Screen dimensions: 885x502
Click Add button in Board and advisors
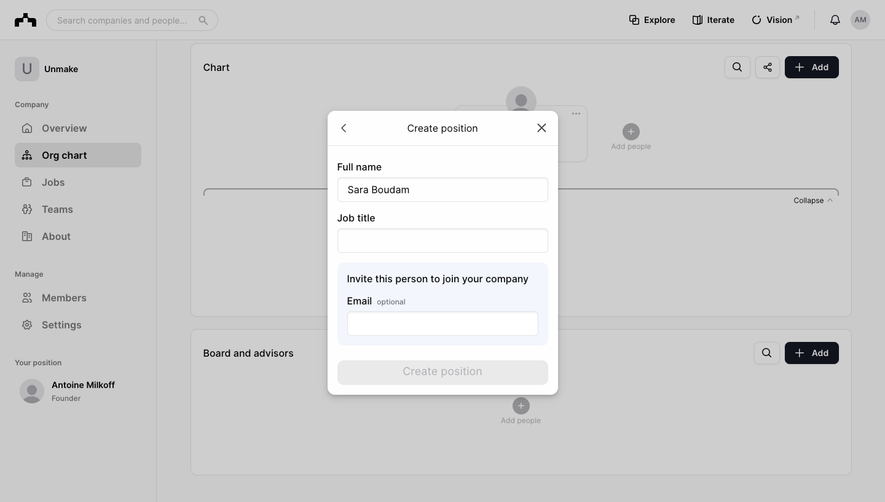point(812,353)
